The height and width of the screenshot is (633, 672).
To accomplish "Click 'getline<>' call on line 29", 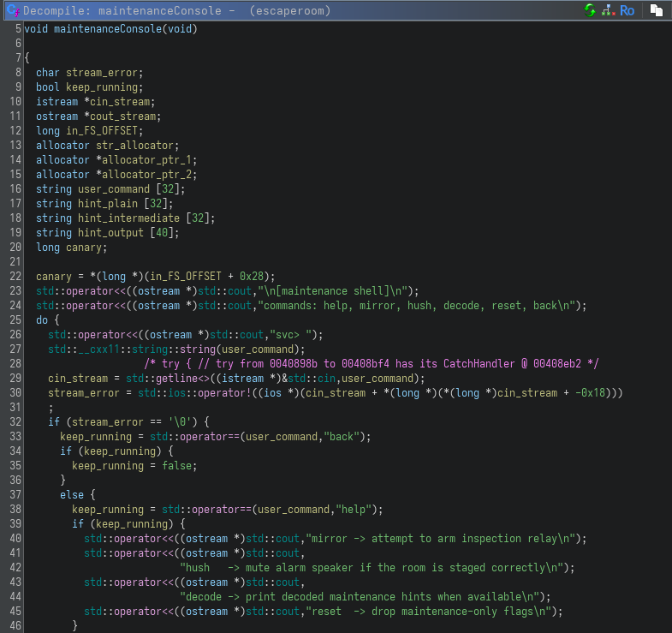I will tap(183, 379).
